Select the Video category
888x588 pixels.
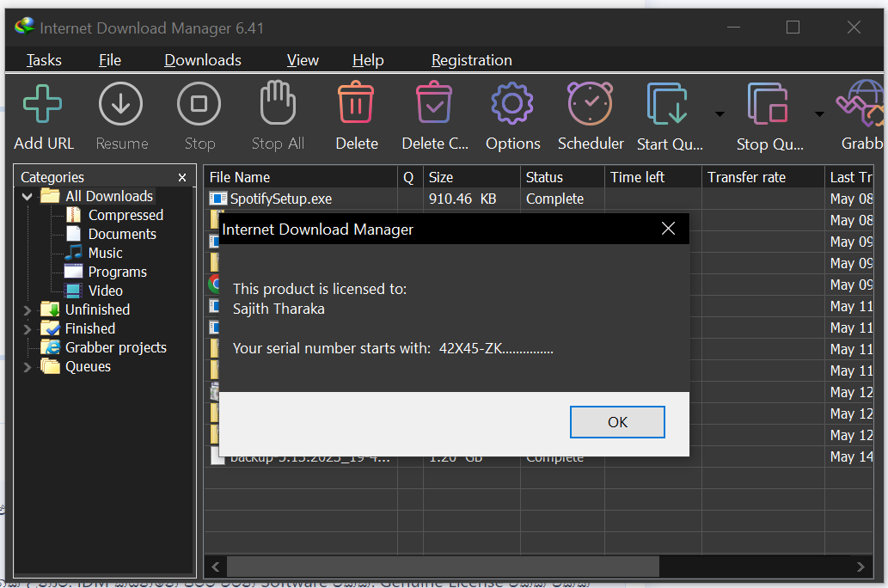[106, 291]
